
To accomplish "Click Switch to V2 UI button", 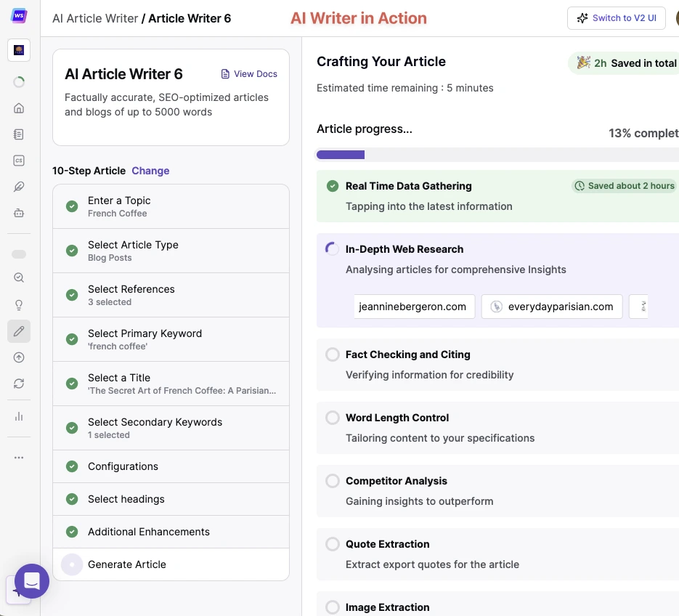I will click(x=616, y=18).
